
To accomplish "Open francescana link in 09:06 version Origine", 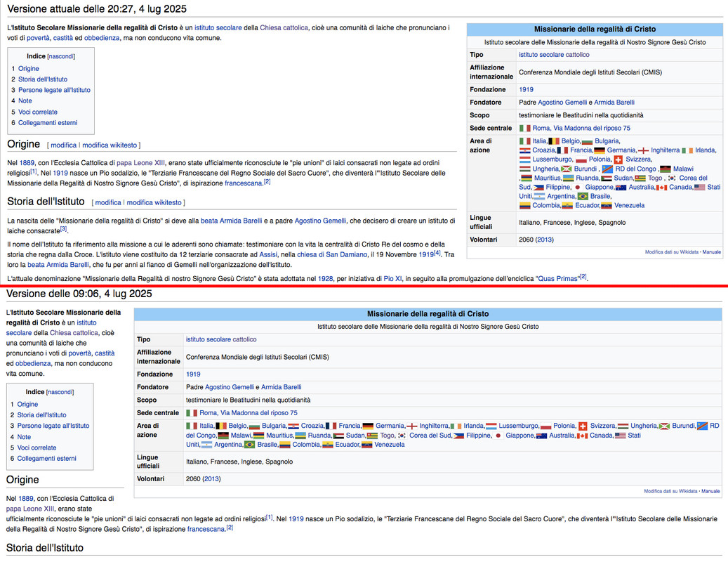I will point(206,530).
